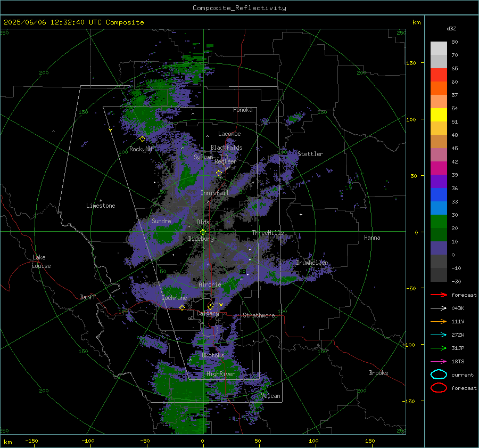Click the orange 111V arrow symbol
Image resolution: width=479 pixels, height=448 pixels.
[439, 321]
